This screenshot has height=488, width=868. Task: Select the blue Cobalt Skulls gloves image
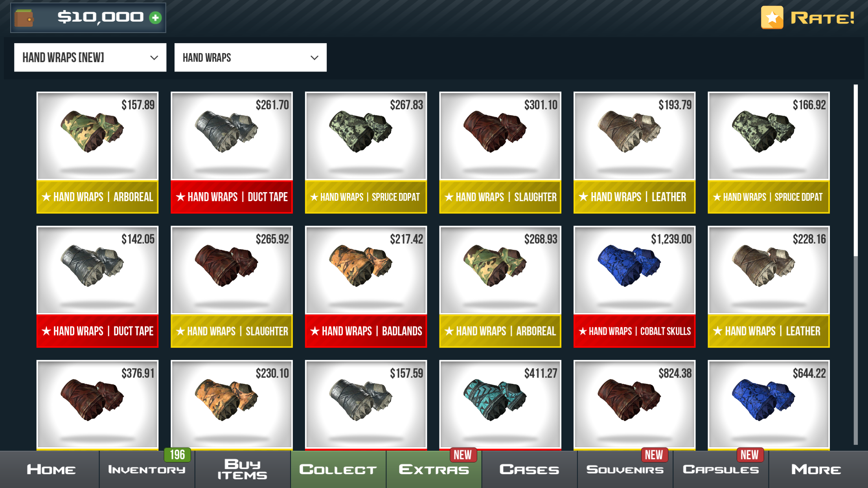click(629, 266)
